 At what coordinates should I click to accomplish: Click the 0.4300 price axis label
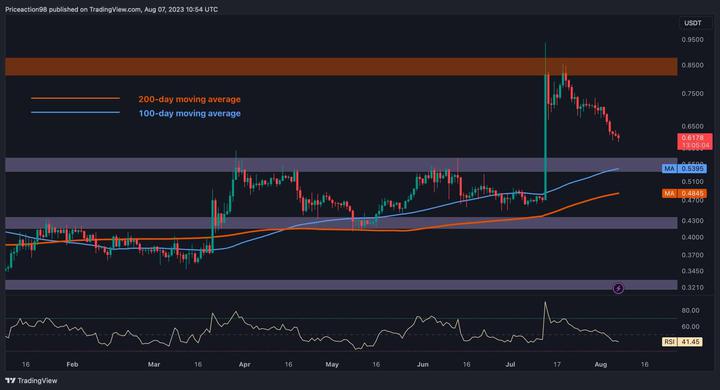(692, 220)
